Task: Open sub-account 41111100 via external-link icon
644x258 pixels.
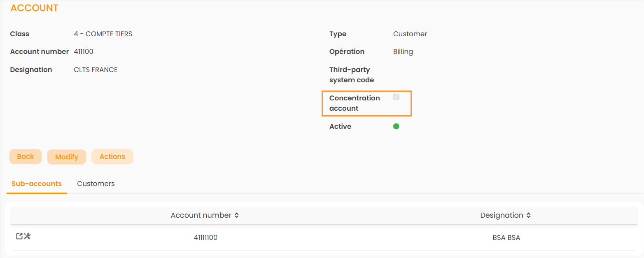Action: 19,236
